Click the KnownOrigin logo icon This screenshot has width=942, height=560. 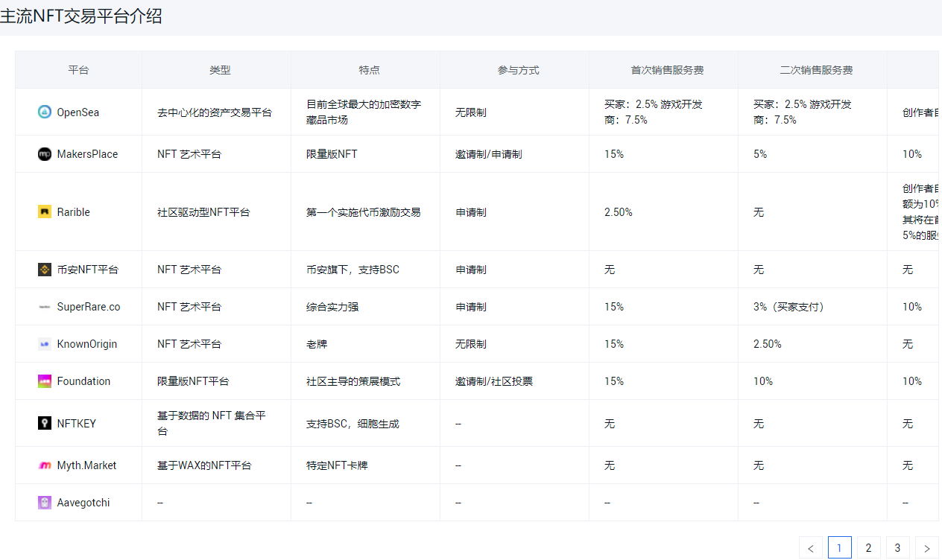click(45, 344)
